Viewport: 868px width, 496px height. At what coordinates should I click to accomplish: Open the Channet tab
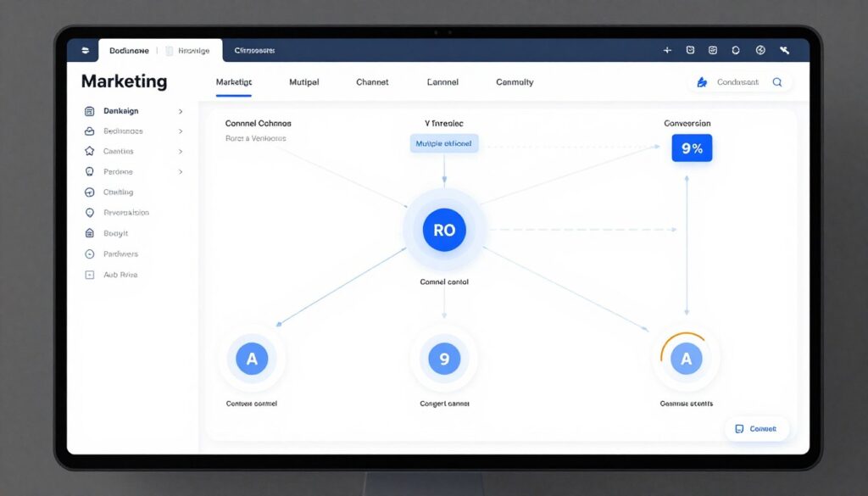coord(372,82)
